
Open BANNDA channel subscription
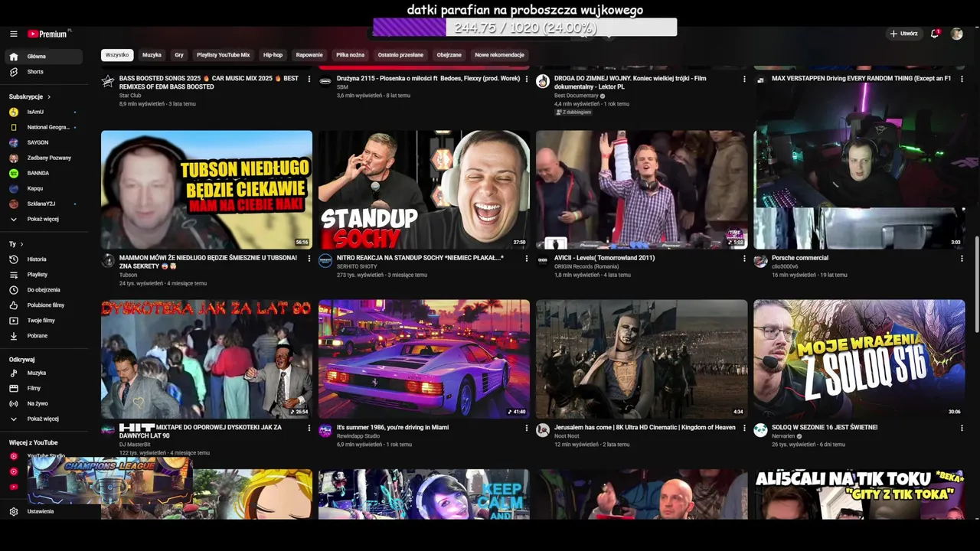pyautogui.click(x=43, y=173)
